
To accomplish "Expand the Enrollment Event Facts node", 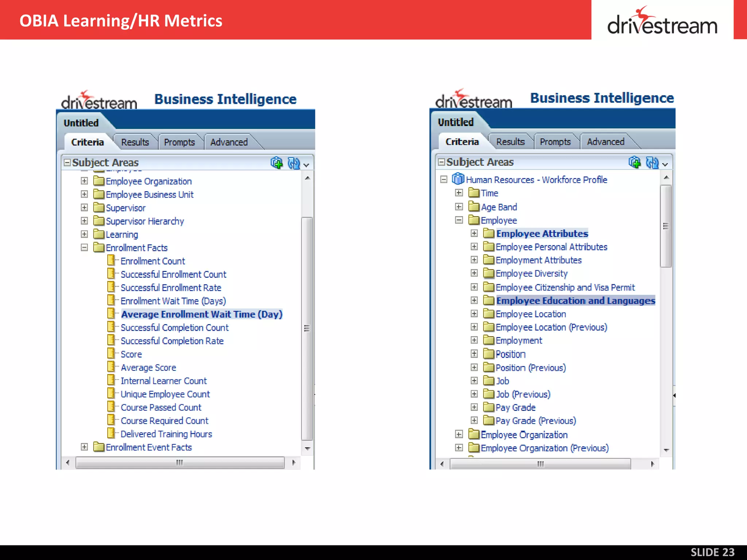I will click(84, 447).
